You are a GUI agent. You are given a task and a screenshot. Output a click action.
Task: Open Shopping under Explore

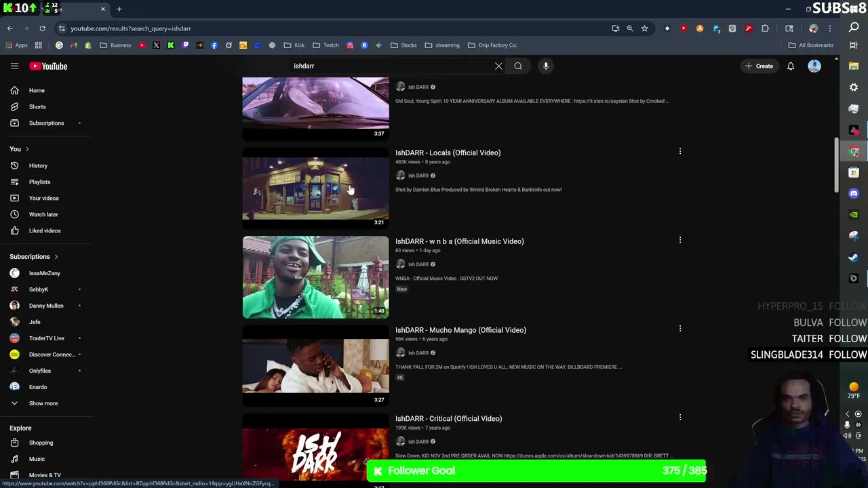click(41, 443)
